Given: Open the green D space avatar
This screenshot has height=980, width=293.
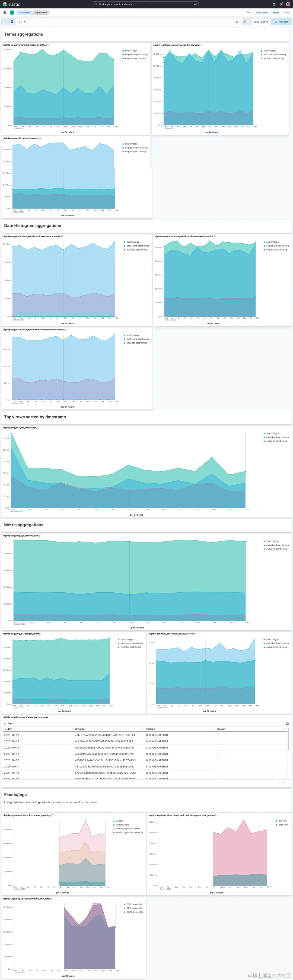Looking at the screenshot, I should pyautogui.click(x=12, y=12).
